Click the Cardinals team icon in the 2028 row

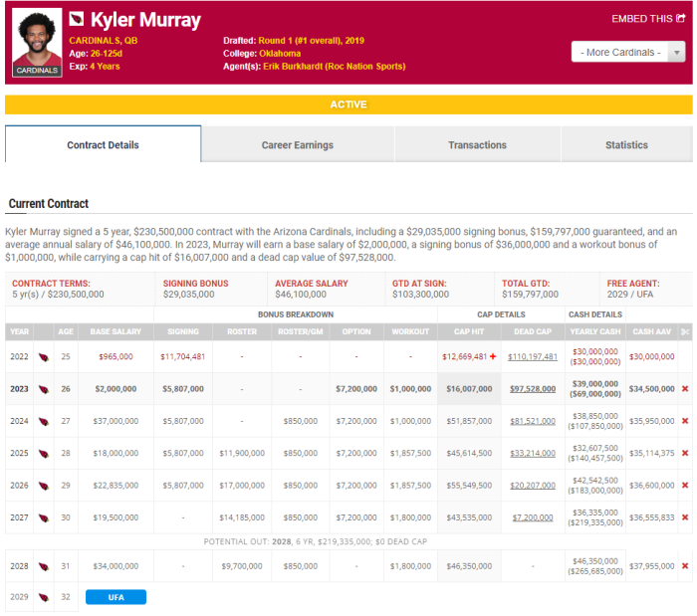44,566
